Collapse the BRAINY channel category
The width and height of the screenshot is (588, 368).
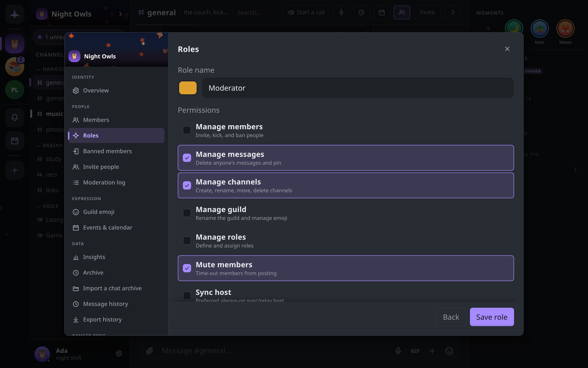38,146
